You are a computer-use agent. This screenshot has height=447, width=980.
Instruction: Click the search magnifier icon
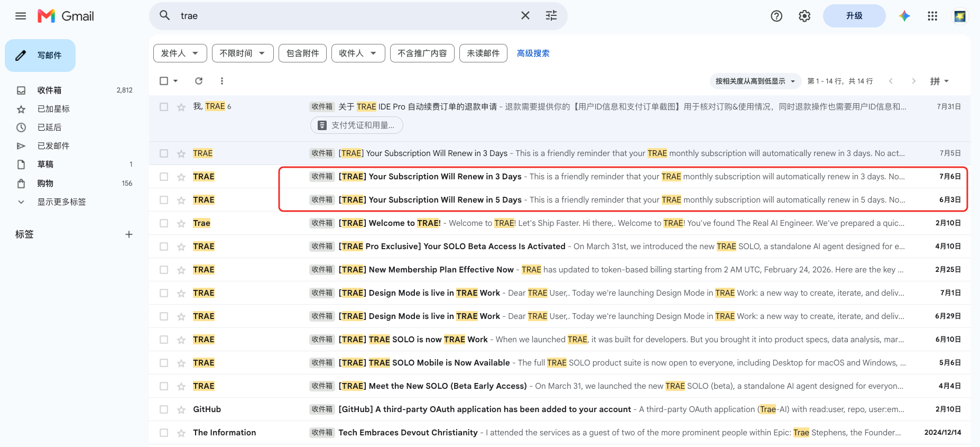(165, 15)
